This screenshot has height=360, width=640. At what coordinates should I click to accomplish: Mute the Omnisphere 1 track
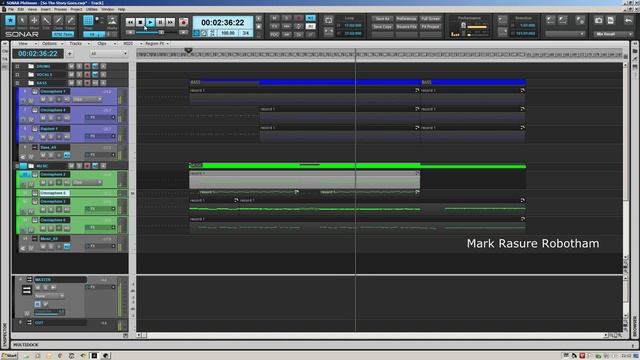[43, 99]
